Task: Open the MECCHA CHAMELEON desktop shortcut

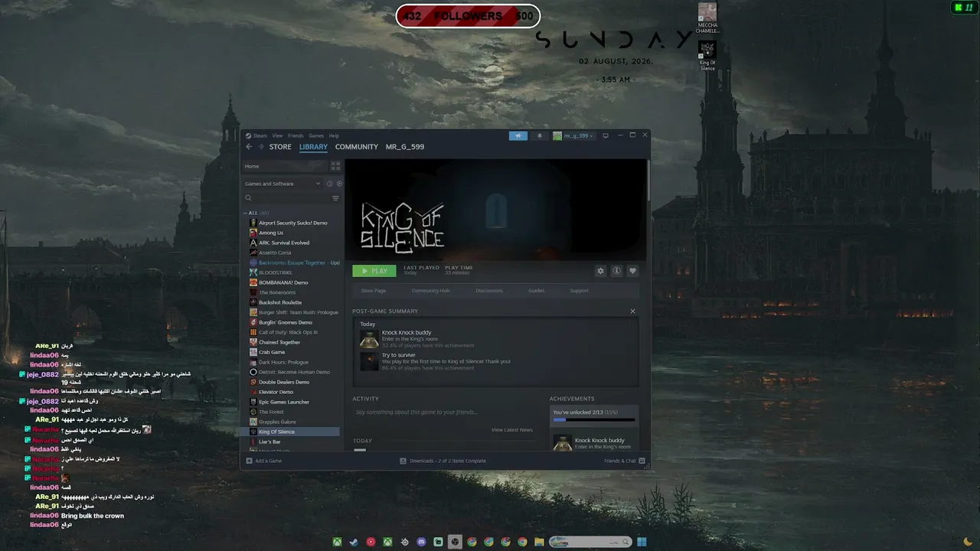Action: click(707, 18)
